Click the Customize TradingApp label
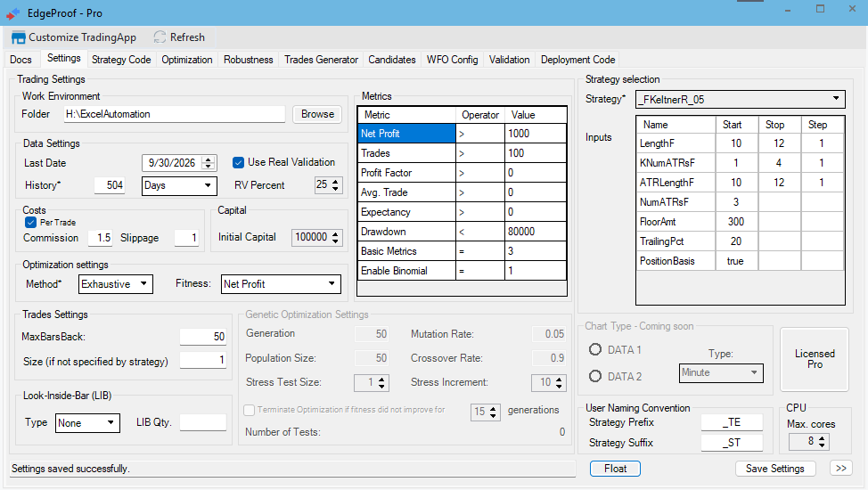This screenshot has height=490, width=868. [83, 37]
